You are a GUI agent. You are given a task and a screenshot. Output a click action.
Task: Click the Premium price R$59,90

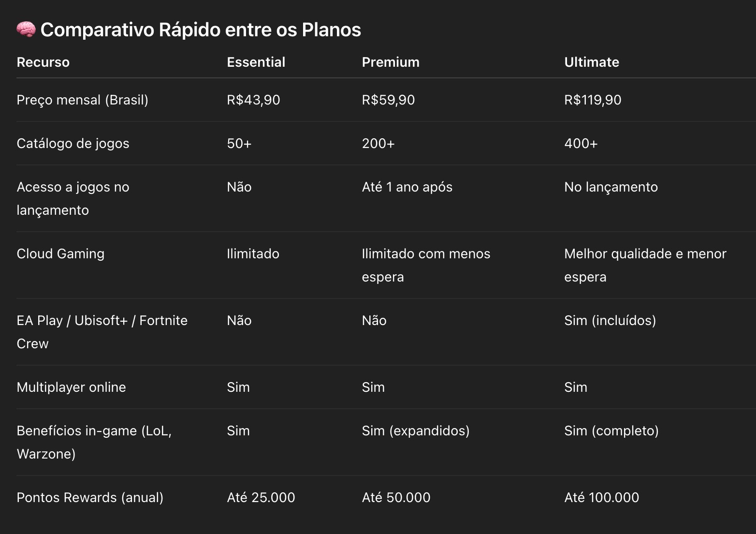[388, 100]
